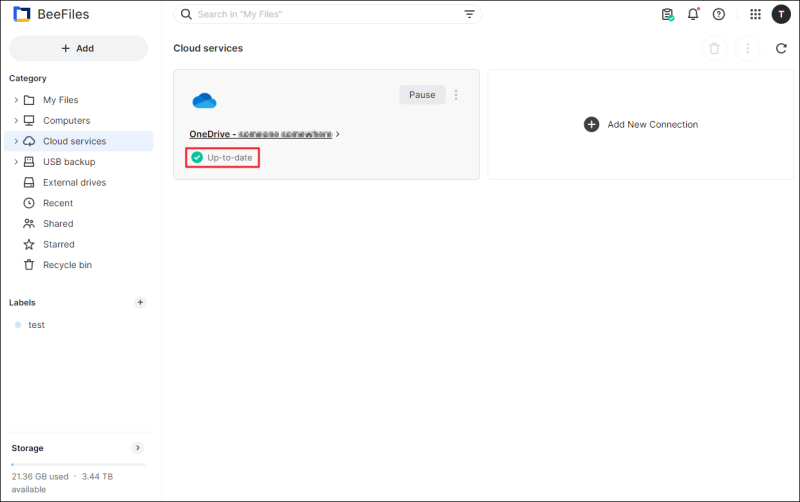Open notifications bell
The image size is (800, 502).
pos(693,14)
